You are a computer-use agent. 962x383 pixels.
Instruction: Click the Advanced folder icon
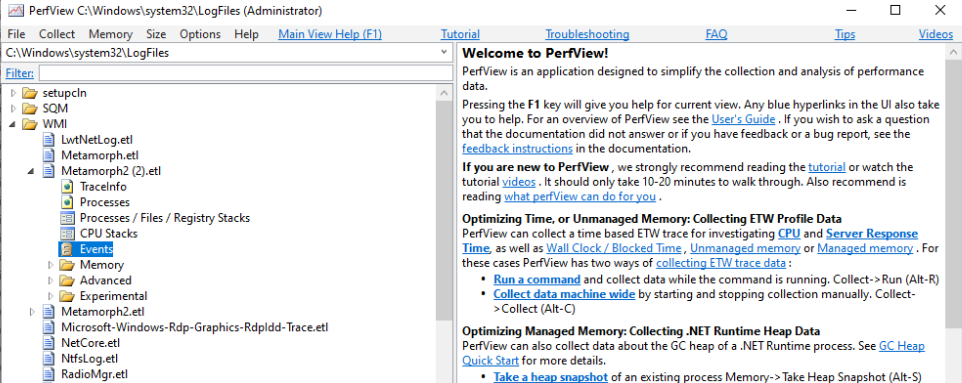(x=67, y=280)
